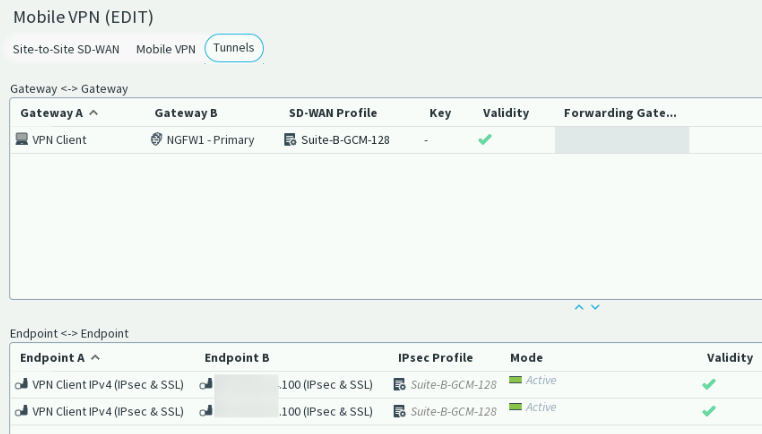The image size is (762, 434).
Task: Click first endpoint row validity checkmark
Action: tap(709, 384)
